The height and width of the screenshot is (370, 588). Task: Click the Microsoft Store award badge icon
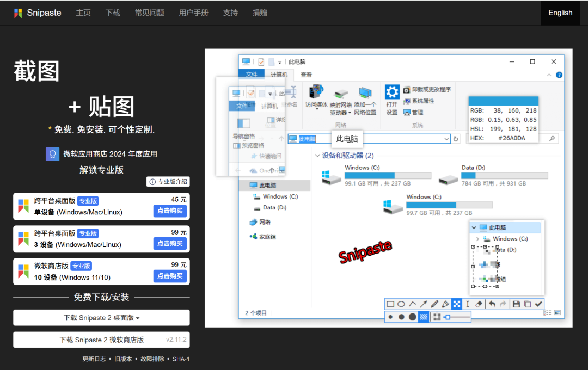pyautogui.click(x=52, y=154)
